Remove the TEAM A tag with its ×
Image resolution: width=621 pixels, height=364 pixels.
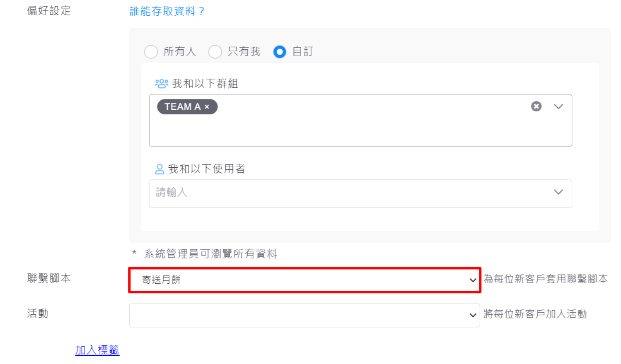click(x=207, y=107)
